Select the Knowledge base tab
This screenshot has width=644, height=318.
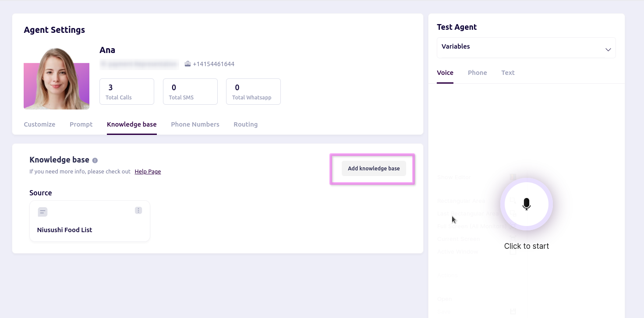click(132, 124)
